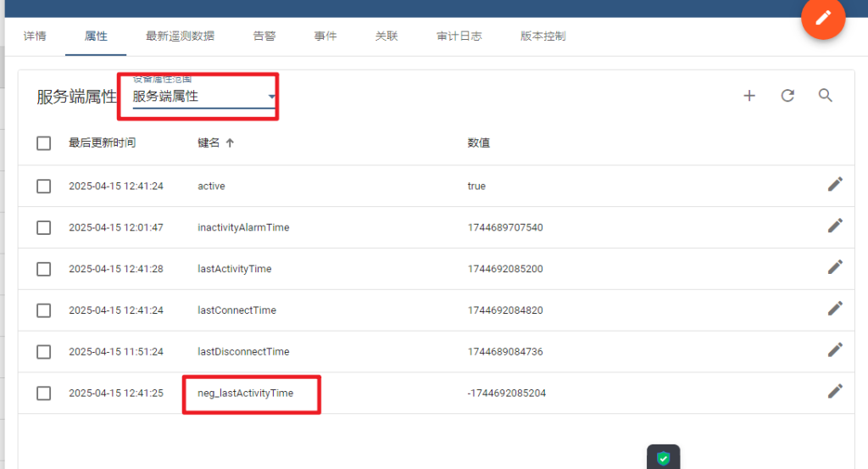Edit the neg_lastActivityTime attribute
The image size is (868, 469).
[835, 392]
